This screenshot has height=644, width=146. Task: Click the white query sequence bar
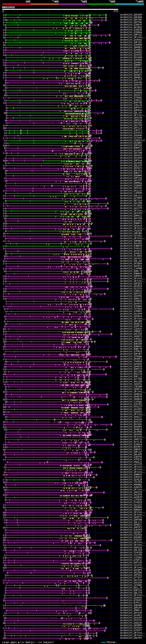[60, 10]
